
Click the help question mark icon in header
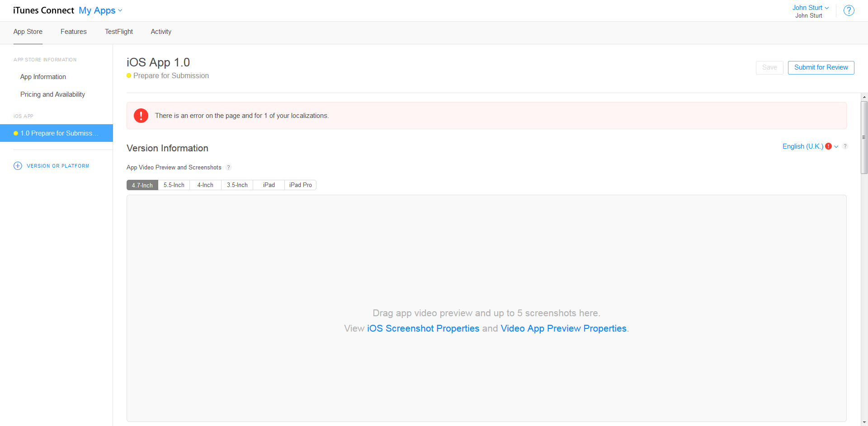[849, 10]
